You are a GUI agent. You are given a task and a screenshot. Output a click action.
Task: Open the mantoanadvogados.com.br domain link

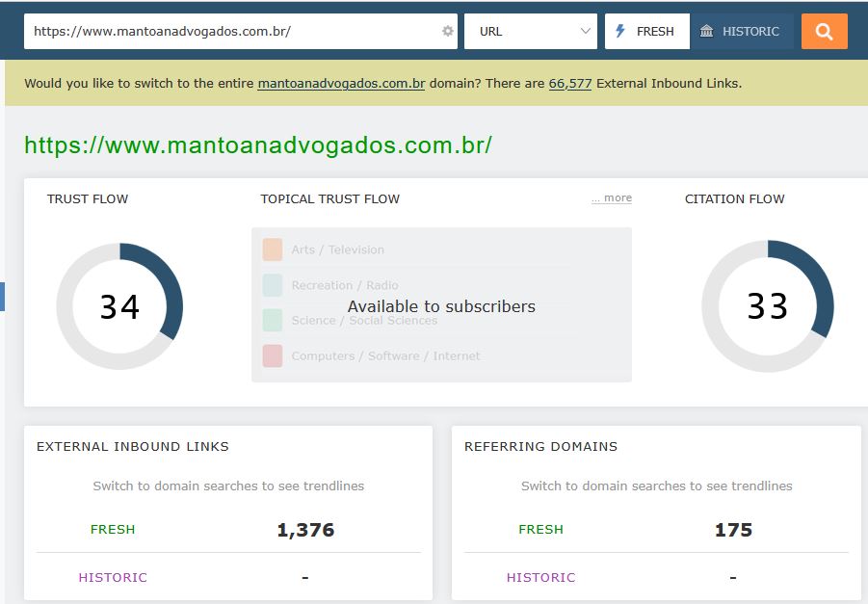coord(341,84)
